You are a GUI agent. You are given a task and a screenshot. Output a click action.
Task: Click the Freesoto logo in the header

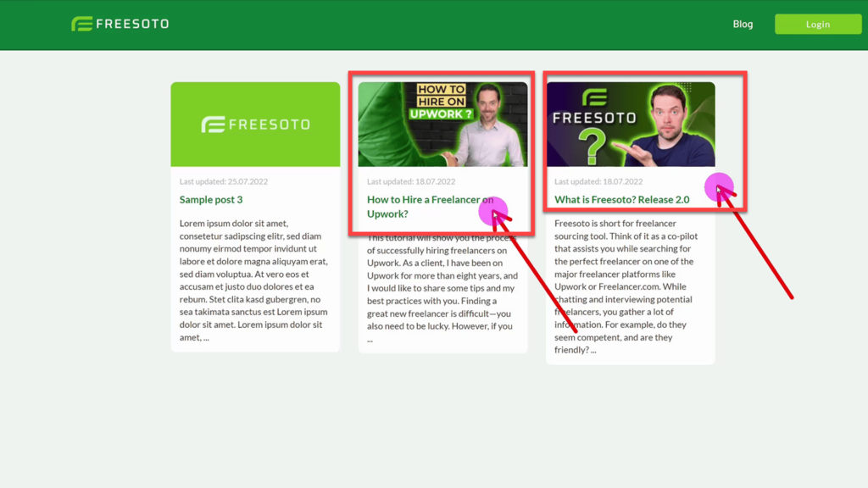pyautogui.click(x=120, y=24)
